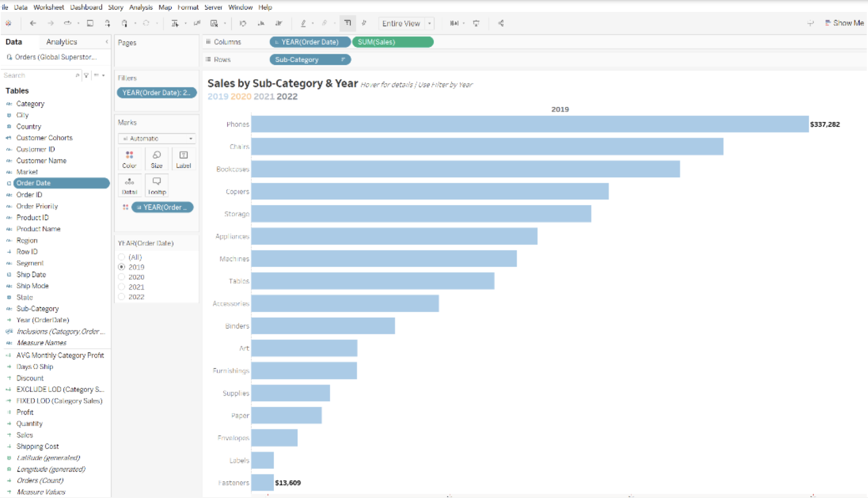868x498 pixels.
Task: Click the Label shelf icon in Marks card
Action: coord(183,159)
